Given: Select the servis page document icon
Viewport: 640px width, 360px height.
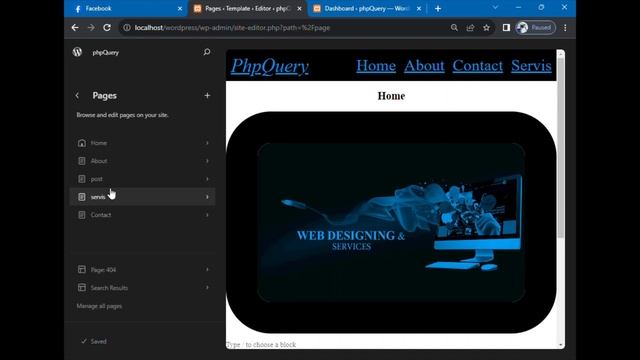Looking at the screenshot, I should (x=82, y=197).
